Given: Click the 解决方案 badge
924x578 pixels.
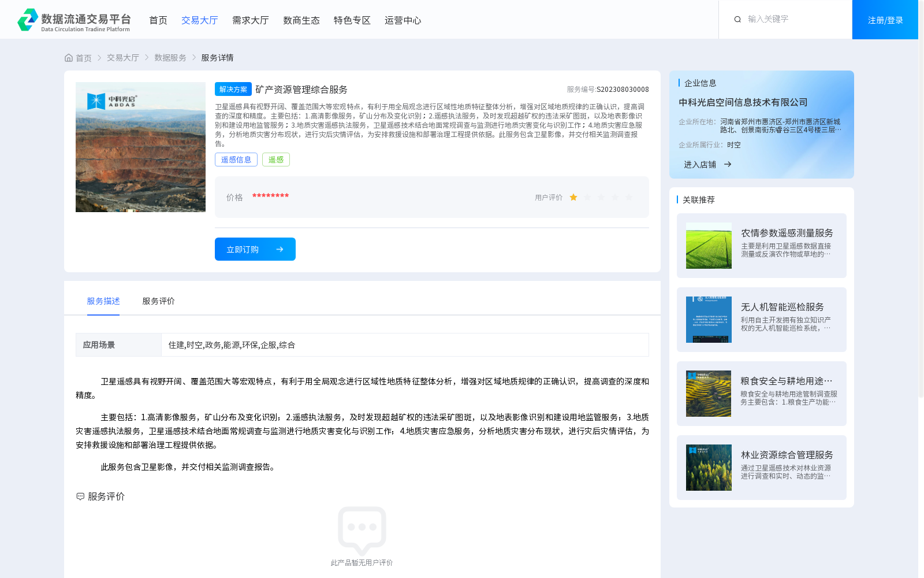Looking at the screenshot, I should click(233, 89).
